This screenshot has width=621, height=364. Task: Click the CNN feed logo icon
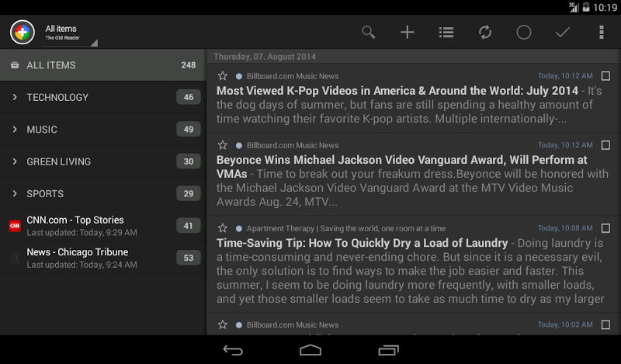pyautogui.click(x=15, y=226)
